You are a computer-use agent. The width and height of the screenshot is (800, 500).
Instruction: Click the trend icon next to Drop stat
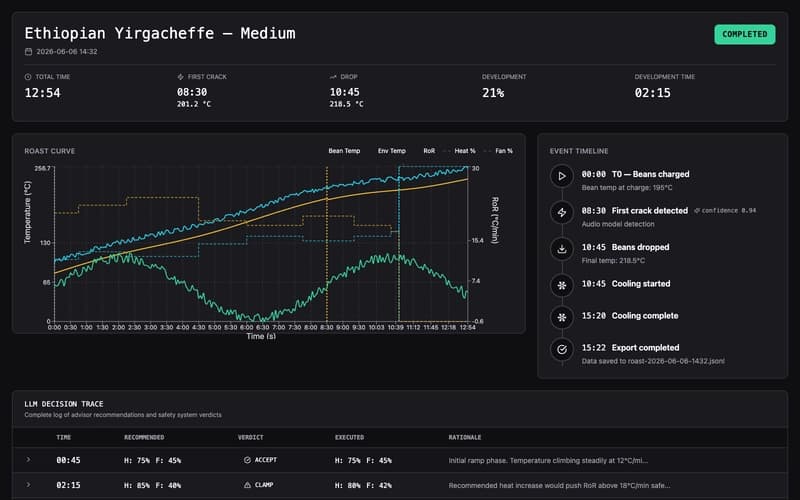[x=333, y=77]
